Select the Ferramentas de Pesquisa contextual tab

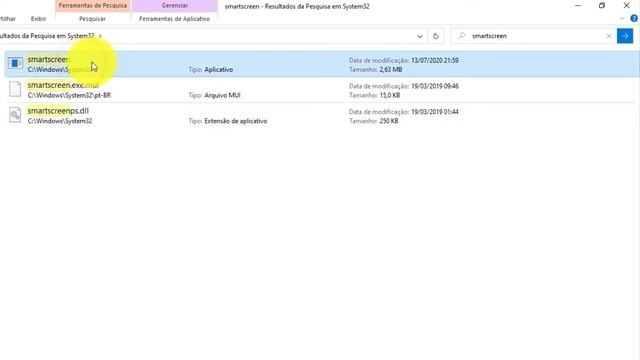tap(93, 6)
